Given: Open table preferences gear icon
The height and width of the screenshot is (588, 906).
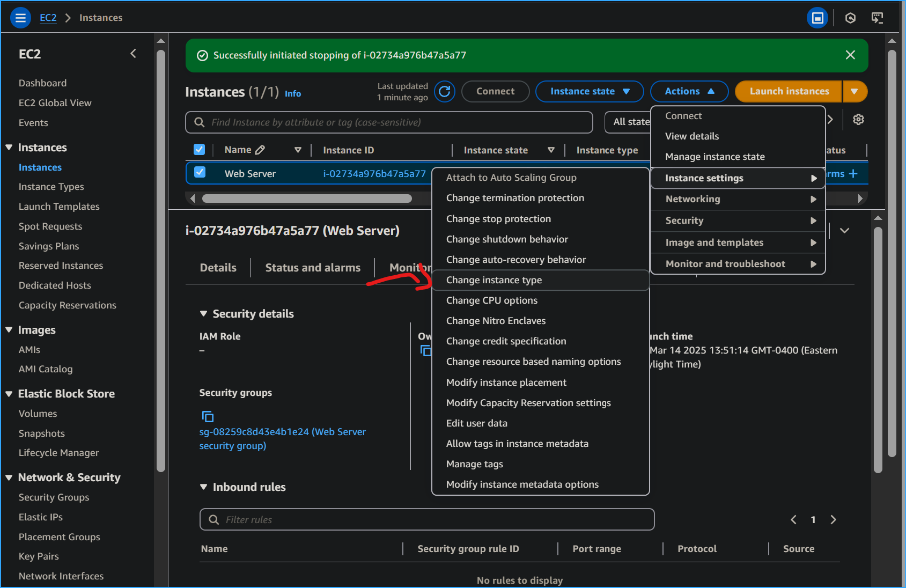Looking at the screenshot, I should [x=858, y=120].
